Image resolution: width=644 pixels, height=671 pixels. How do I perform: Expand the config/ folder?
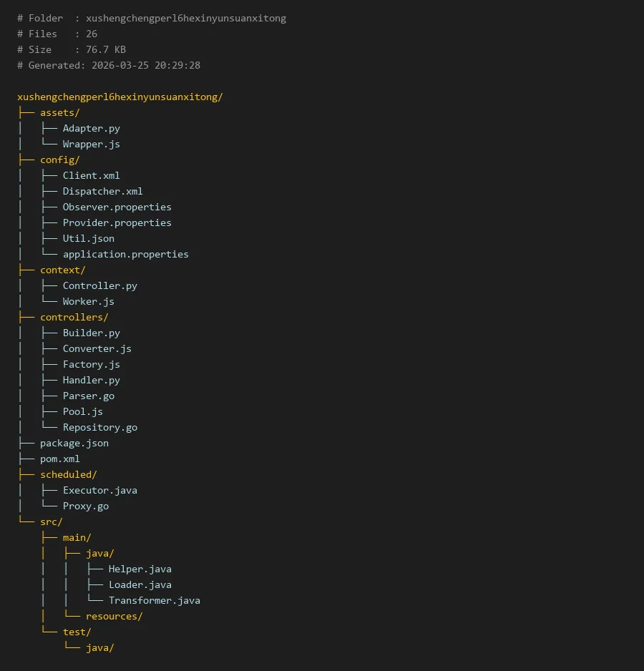click(x=59, y=160)
